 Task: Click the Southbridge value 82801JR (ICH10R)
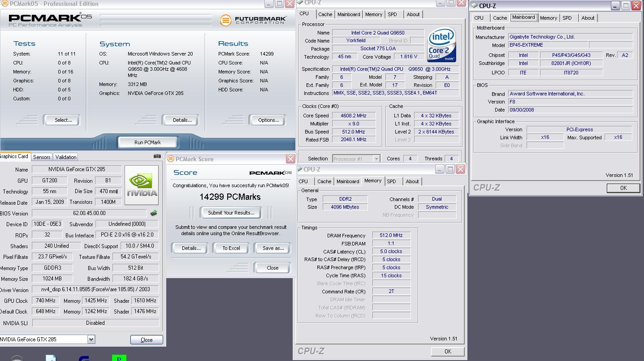[x=571, y=63]
